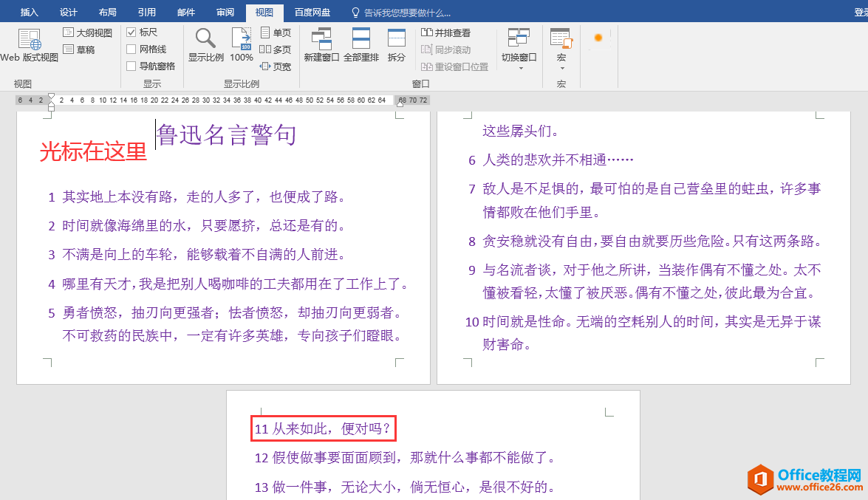This screenshot has height=500, width=868.
Task: Open the Baidu Netdisk (百度网盘) tab
Action: coord(312,12)
